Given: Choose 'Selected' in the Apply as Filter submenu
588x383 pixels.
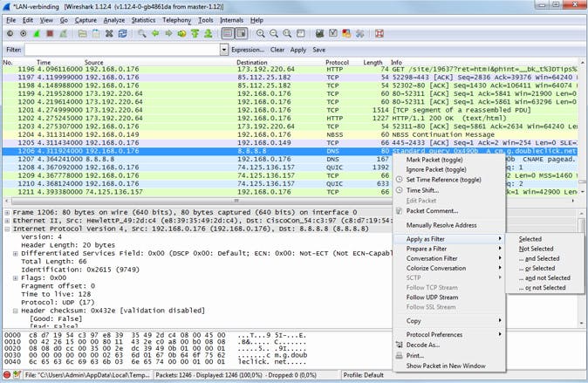Looking at the screenshot, I should tap(530, 239).
